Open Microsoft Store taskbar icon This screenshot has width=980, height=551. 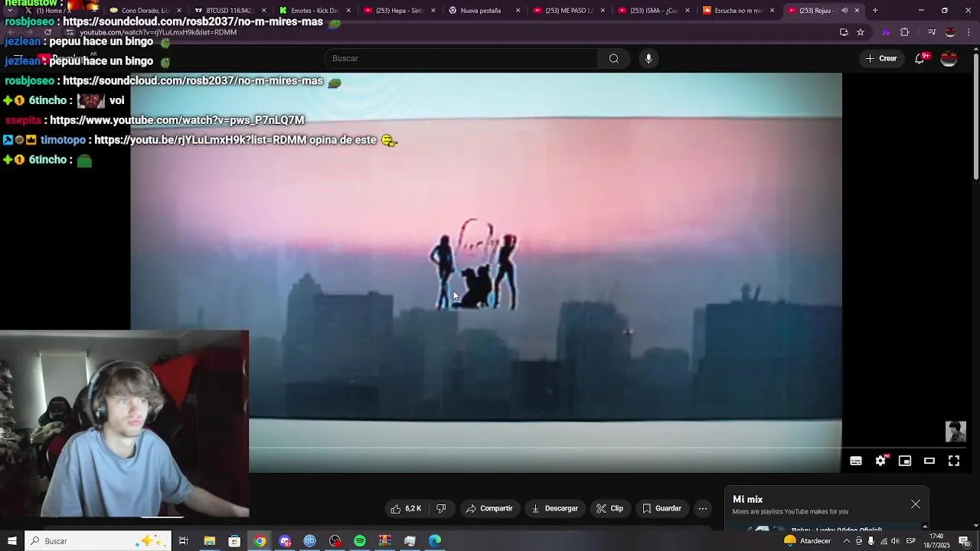[x=234, y=541]
